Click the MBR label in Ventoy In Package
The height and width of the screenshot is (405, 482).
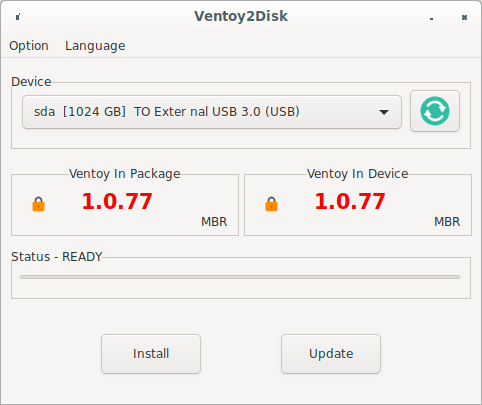pos(214,222)
